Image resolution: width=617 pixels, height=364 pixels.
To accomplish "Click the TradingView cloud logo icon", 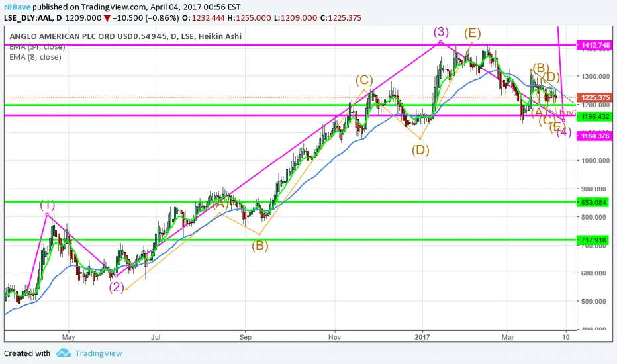I will coord(64,353).
